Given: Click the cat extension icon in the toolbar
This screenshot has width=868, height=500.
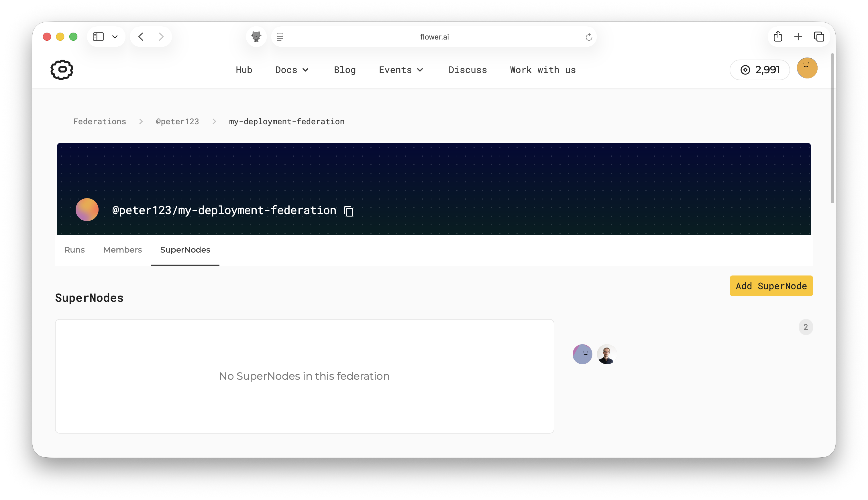Looking at the screenshot, I should pos(256,36).
